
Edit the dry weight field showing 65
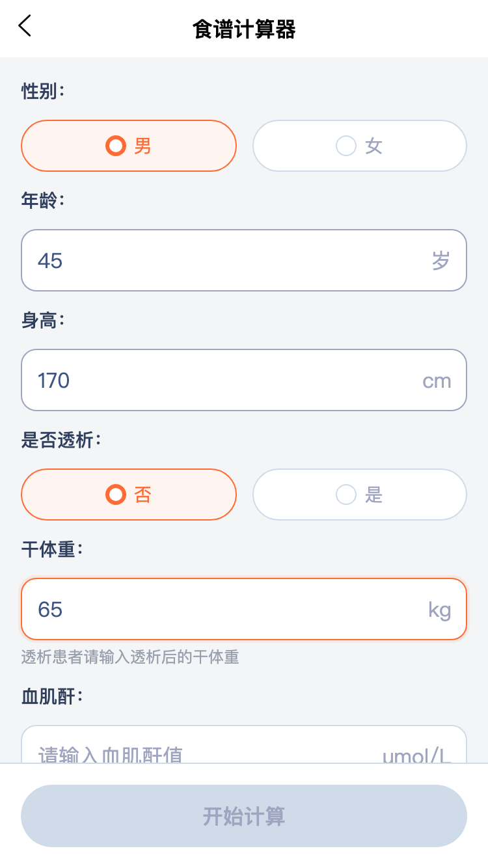[221, 609]
